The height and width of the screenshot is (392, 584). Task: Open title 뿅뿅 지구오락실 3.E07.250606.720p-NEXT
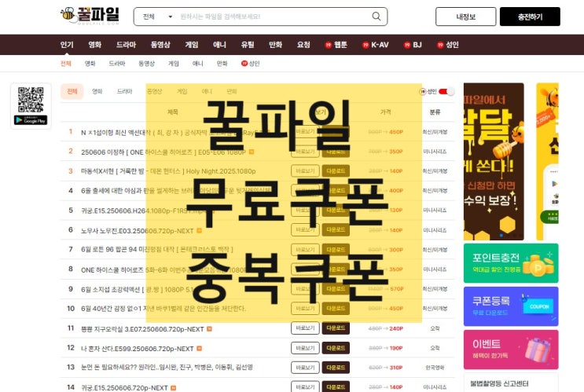(x=142, y=329)
